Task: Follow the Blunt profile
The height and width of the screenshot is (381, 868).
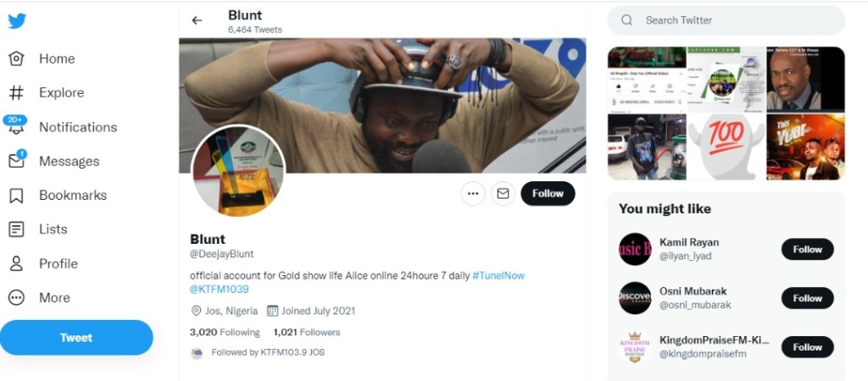Action: point(548,194)
